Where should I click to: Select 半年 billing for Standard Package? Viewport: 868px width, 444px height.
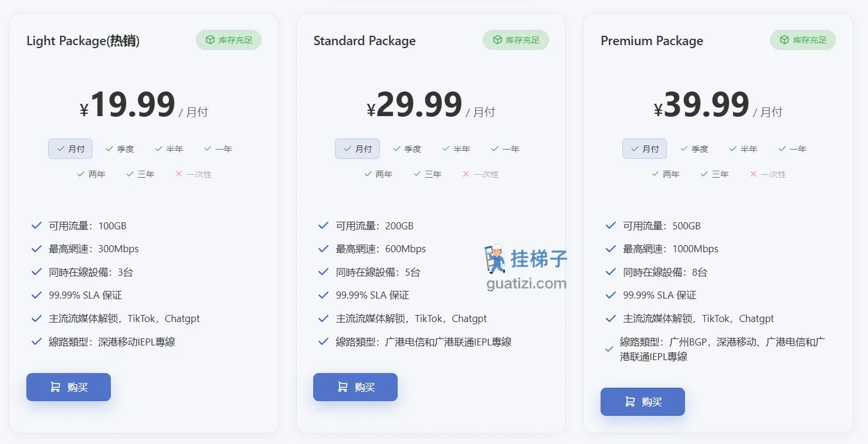456,149
